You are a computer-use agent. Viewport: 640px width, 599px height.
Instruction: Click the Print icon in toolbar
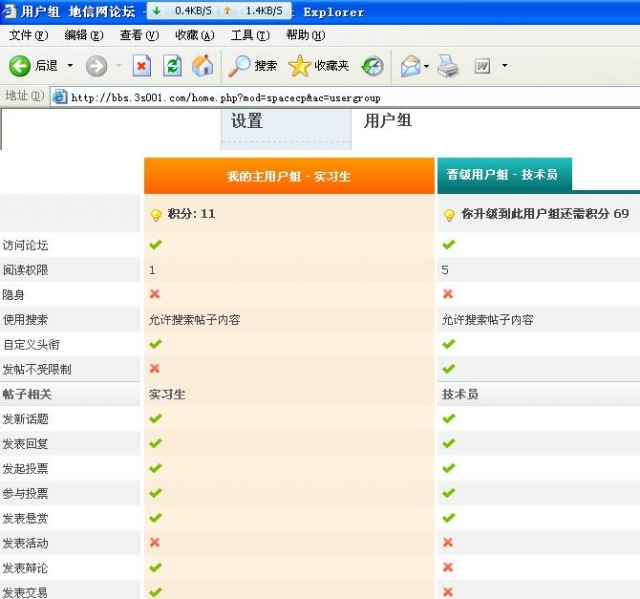point(447,66)
